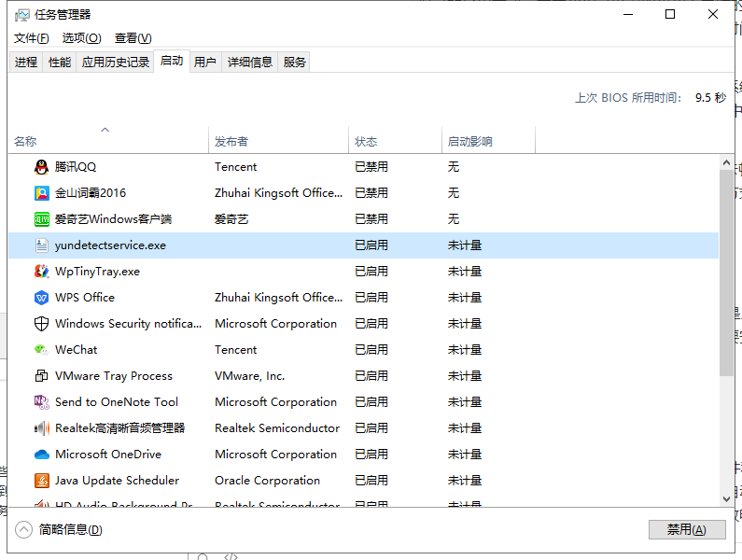Click the scrollbar up arrow
The height and width of the screenshot is (560, 742).
pyautogui.click(x=726, y=162)
